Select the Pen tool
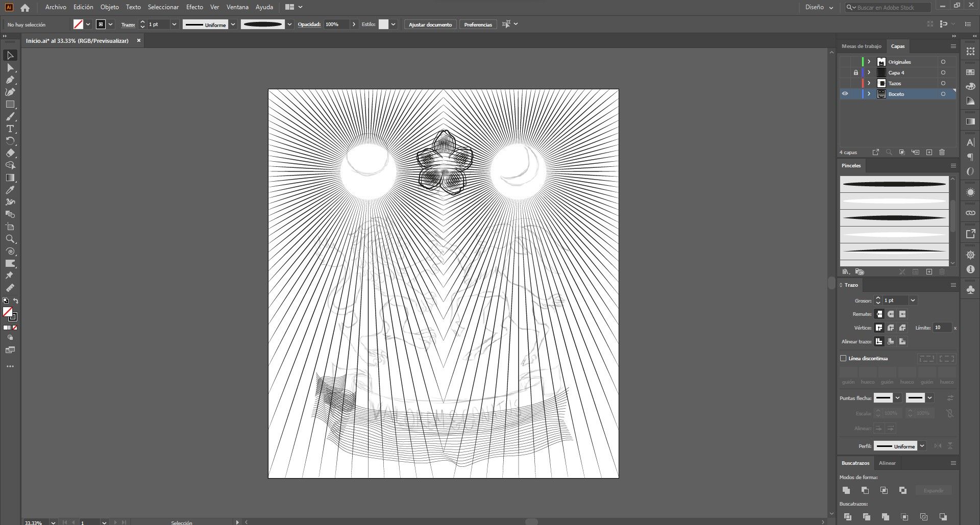Image resolution: width=980 pixels, height=525 pixels. click(10, 80)
